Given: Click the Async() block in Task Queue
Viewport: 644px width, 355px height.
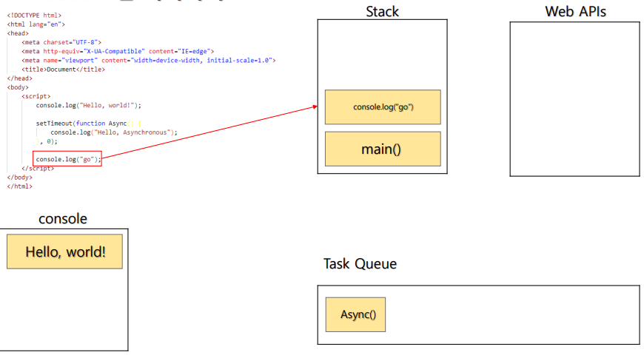Looking at the screenshot, I should 355,315.
